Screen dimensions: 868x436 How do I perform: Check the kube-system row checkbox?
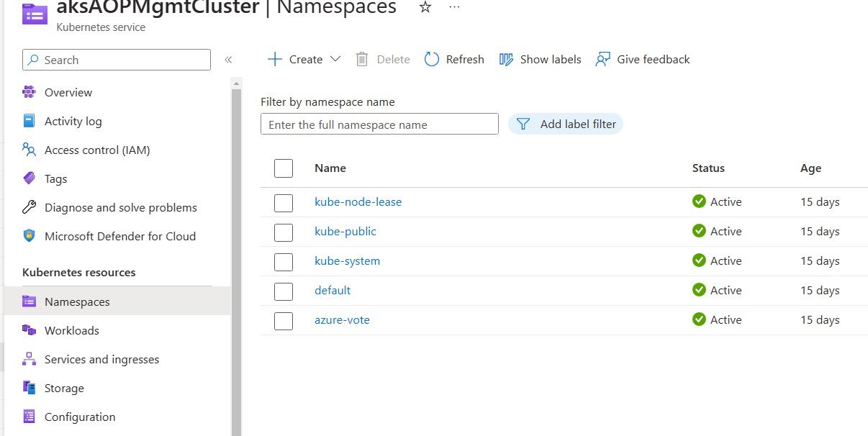[x=284, y=262]
